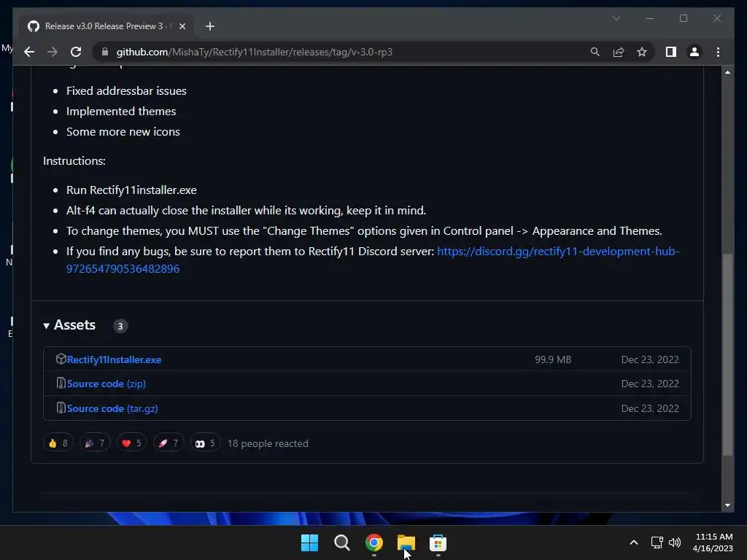The height and width of the screenshot is (560, 747).
Task: Click the package icon beside Rectify11Installer.exe
Action: point(61,359)
